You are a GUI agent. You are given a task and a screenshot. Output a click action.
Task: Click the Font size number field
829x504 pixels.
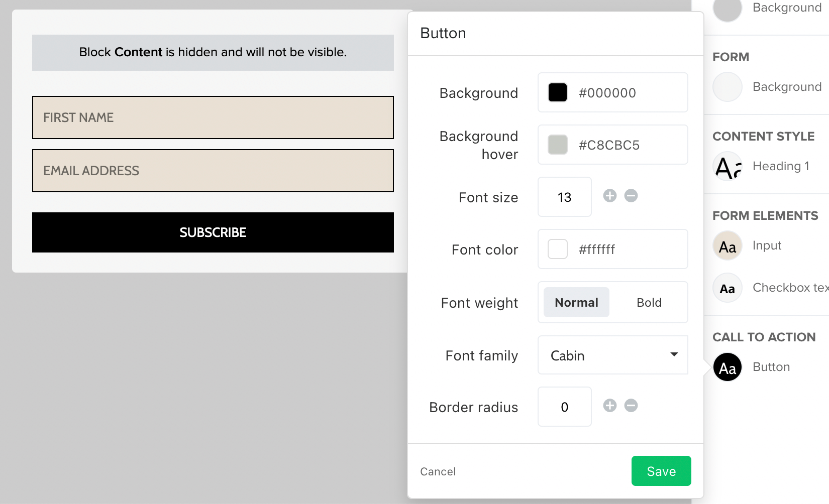pyautogui.click(x=564, y=197)
